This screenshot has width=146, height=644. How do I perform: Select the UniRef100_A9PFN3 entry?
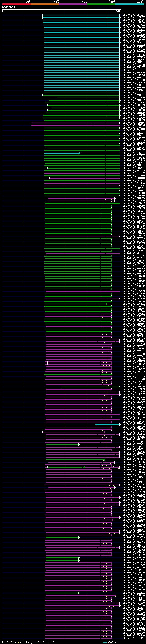133,75
